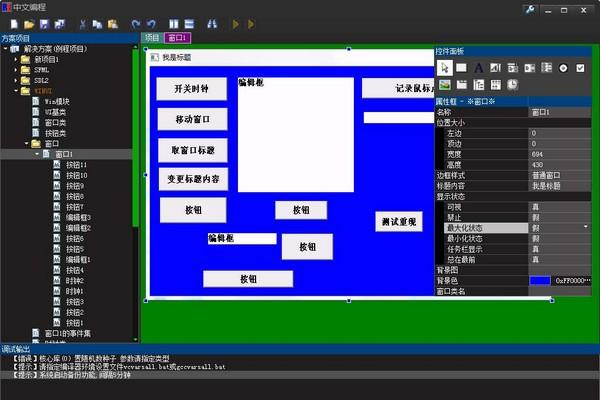This screenshot has width=600, height=400.
Task: Switch to the 项目 tab
Action: coord(152,38)
